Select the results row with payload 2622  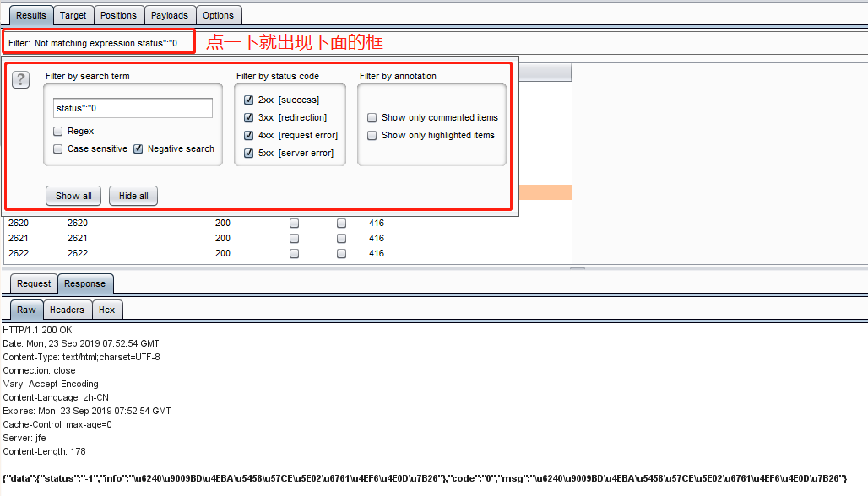(287, 253)
